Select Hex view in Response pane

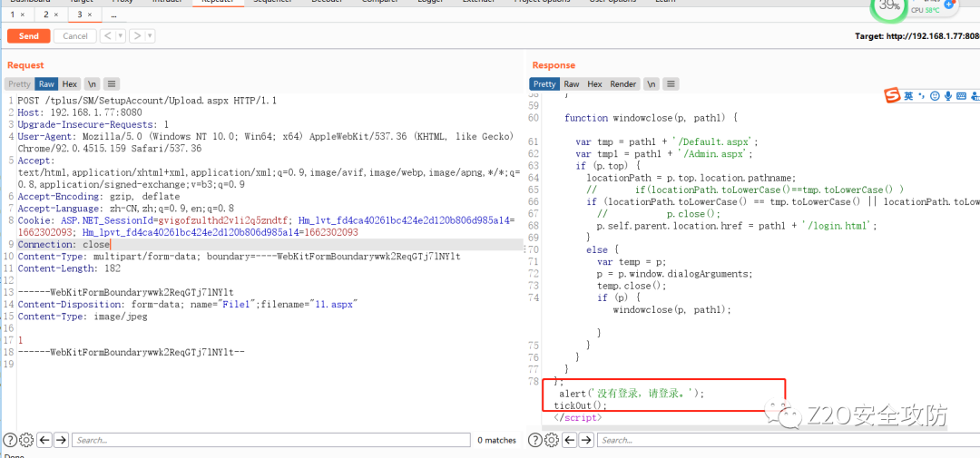595,83
